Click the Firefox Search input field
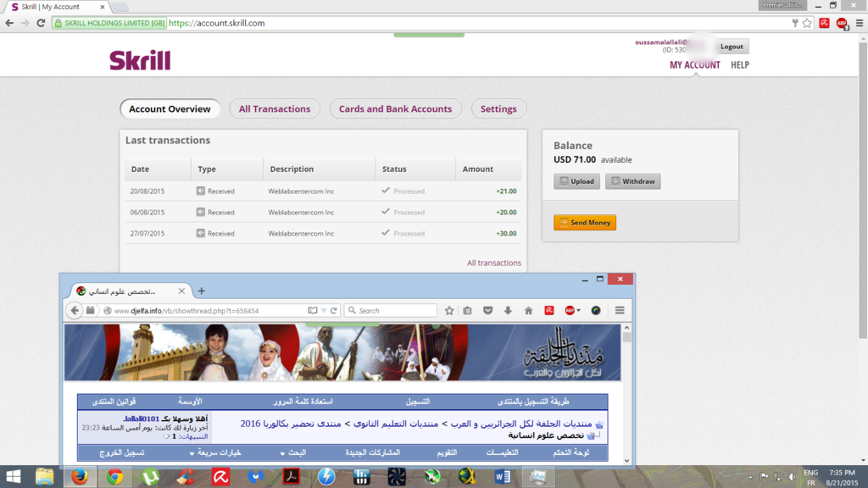This screenshot has width=868, height=488. (x=391, y=310)
